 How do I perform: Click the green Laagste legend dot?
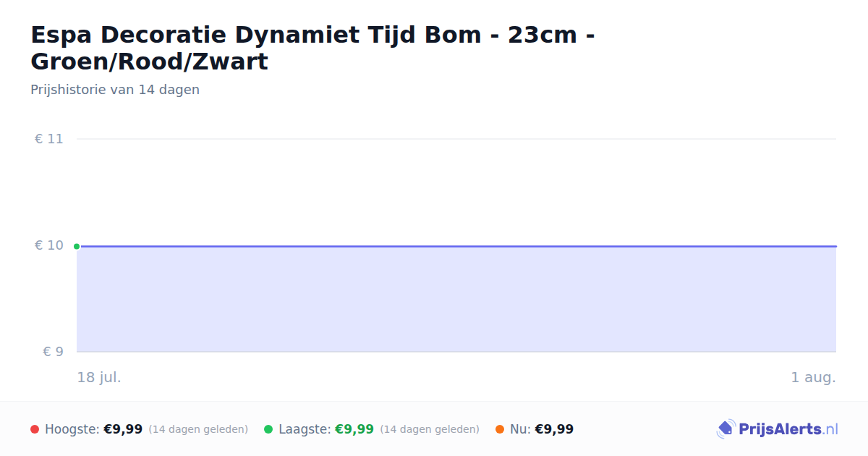268,429
